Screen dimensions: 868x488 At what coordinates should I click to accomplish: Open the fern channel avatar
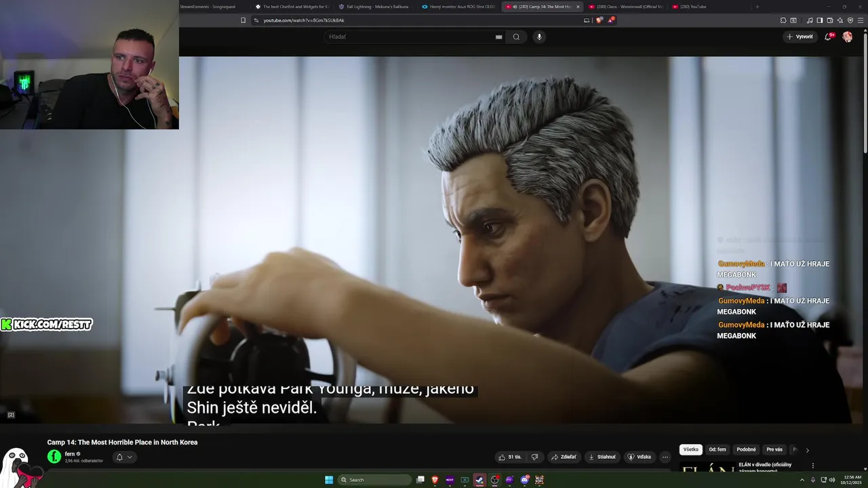pyautogui.click(x=54, y=457)
